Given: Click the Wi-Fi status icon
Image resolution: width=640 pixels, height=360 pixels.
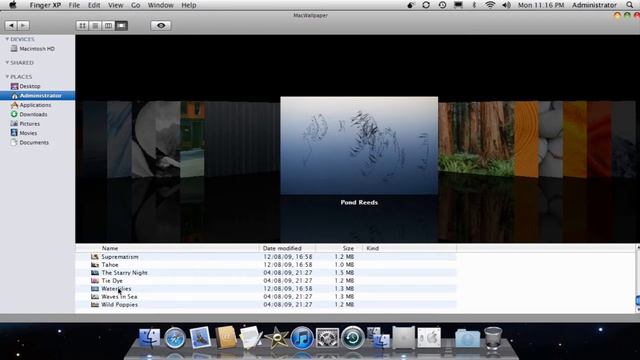Looking at the screenshot, I should tap(490, 5).
